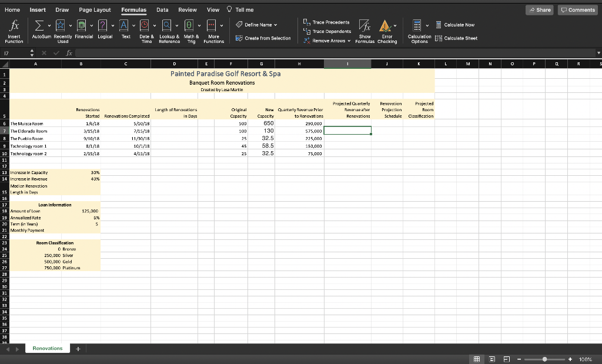
Task: Open the Review tab
Action: (186, 9)
